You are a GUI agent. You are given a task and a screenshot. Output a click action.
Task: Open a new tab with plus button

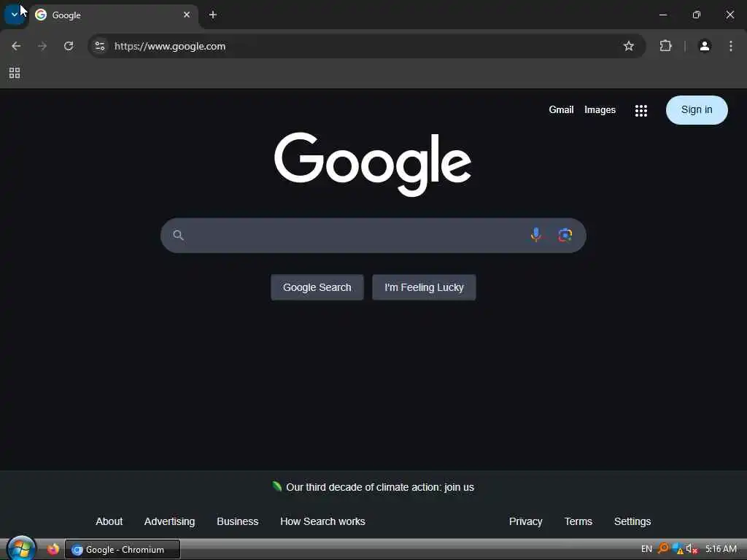213,15
